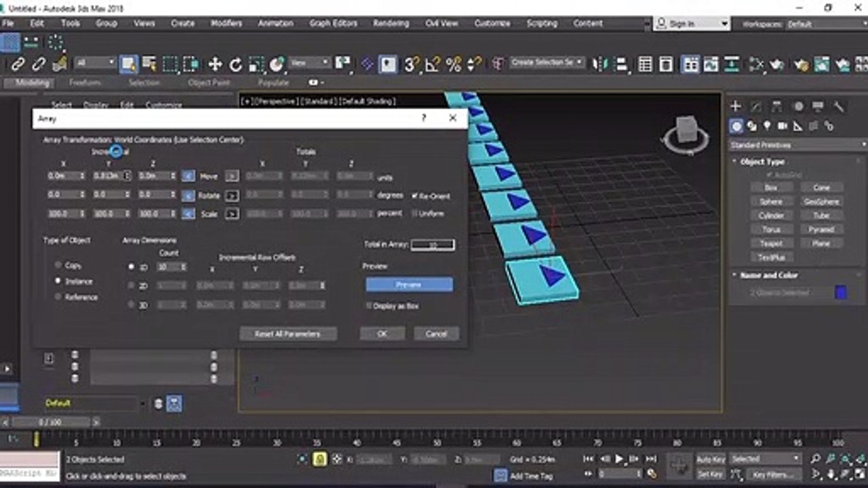Click the Auto Key button

(711, 459)
